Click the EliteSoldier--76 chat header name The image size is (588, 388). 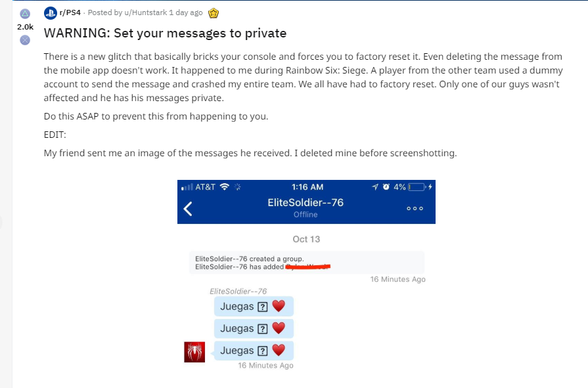(305, 203)
